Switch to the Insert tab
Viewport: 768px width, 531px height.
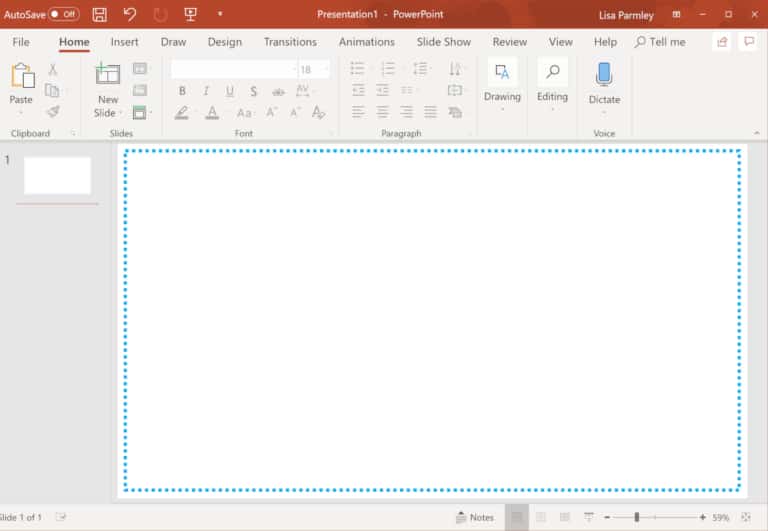click(x=125, y=42)
